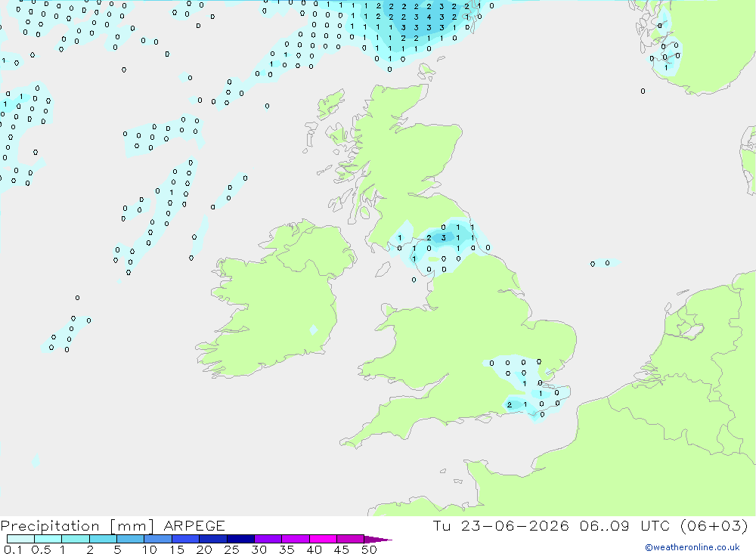The width and height of the screenshot is (756, 554).
Task: Click the 'Tu 23-06-2026' date text
Action: click(x=501, y=526)
